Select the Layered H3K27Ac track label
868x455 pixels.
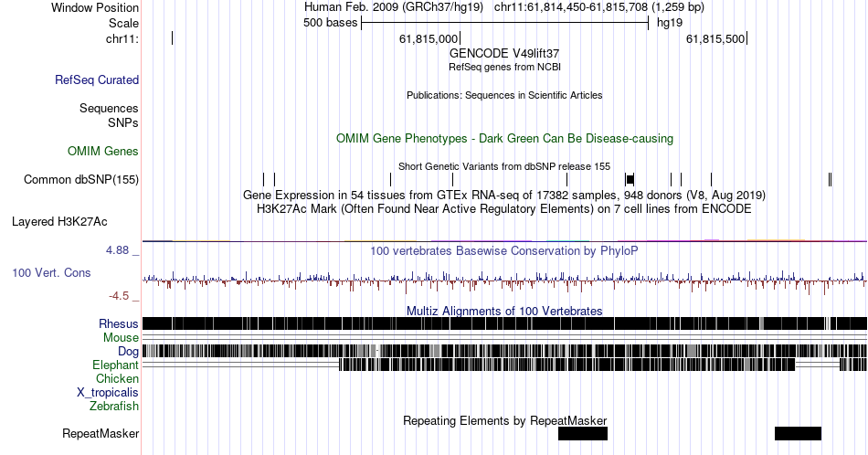click(x=59, y=221)
